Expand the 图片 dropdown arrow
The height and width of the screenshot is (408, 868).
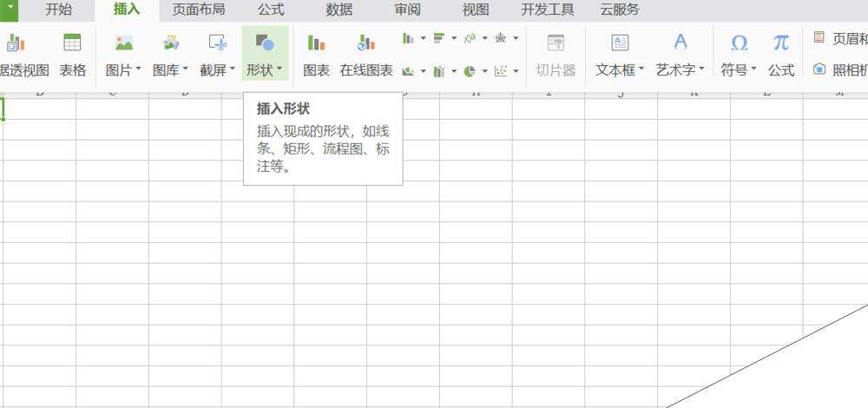(x=138, y=69)
